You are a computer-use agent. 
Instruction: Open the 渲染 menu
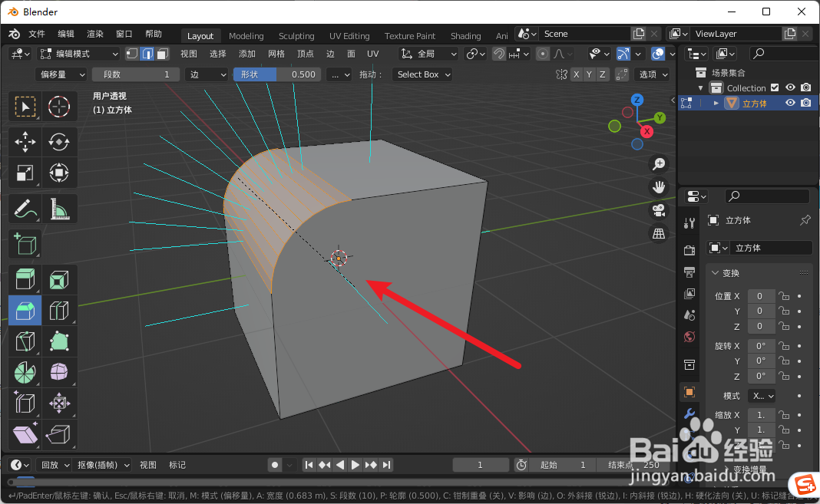pos(94,33)
